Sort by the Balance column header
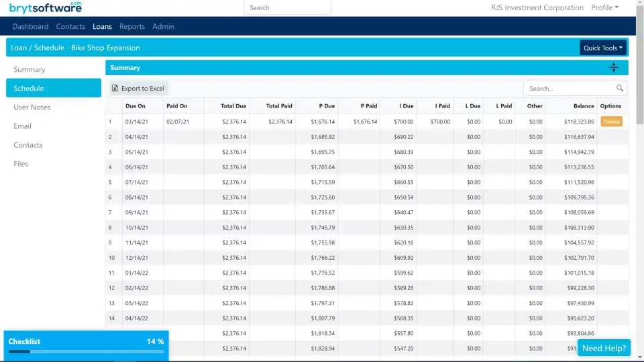 (x=583, y=106)
